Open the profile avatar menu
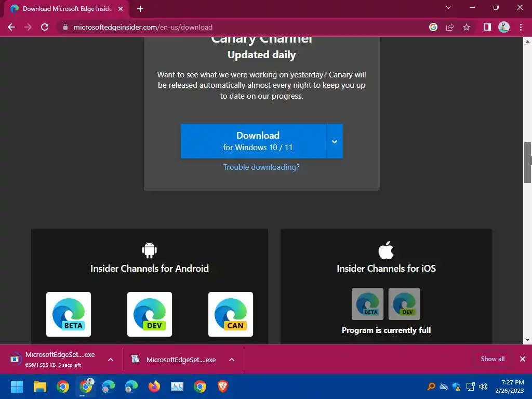The image size is (532, 399). coord(504,27)
